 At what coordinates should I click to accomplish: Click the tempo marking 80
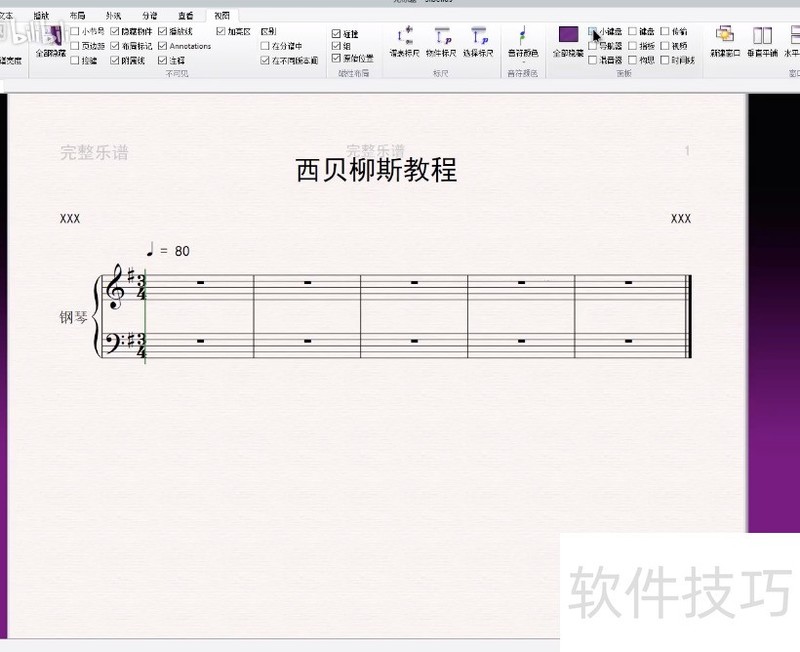(x=182, y=251)
